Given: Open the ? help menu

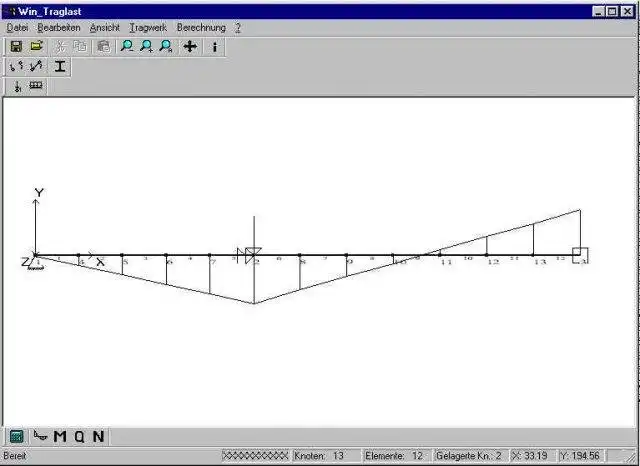Looking at the screenshot, I should pos(238,28).
